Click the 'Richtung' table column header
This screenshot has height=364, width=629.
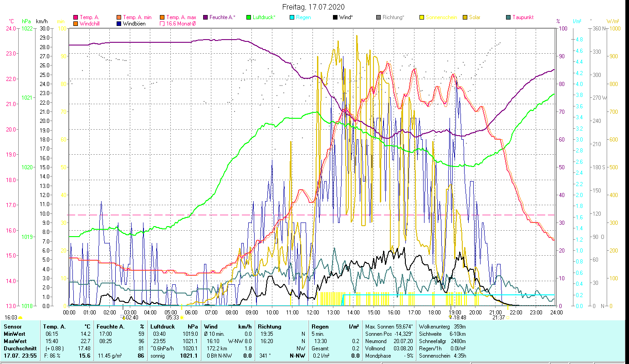click(269, 327)
